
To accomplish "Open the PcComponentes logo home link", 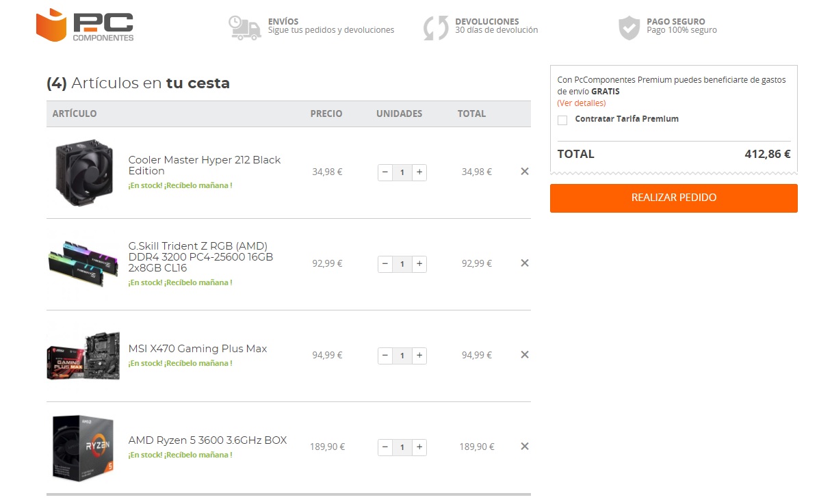I will pos(85,25).
